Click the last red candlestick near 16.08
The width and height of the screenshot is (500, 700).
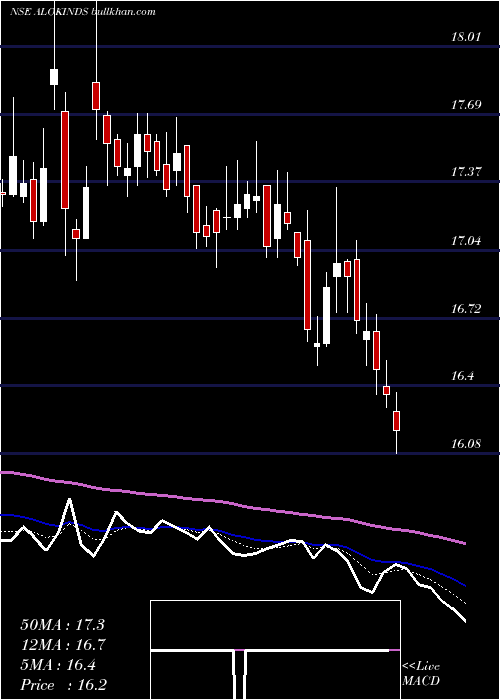(x=396, y=421)
